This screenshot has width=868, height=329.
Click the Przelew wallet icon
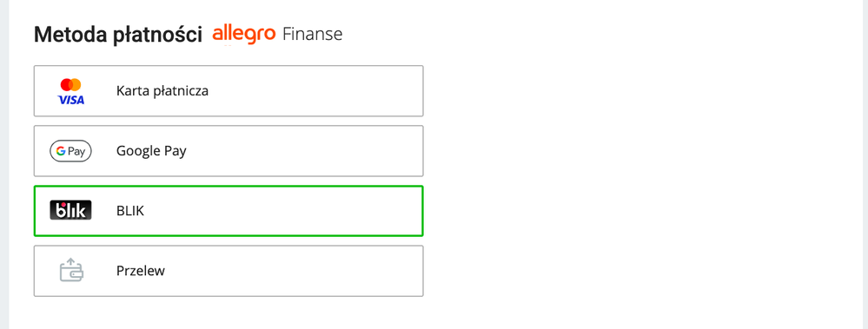pos(71,270)
